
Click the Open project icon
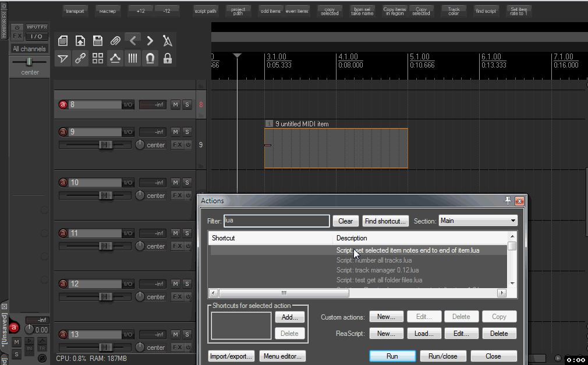tap(80, 41)
